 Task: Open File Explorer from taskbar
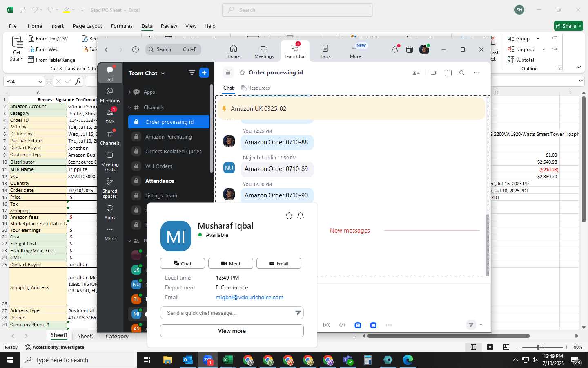click(167, 360)
